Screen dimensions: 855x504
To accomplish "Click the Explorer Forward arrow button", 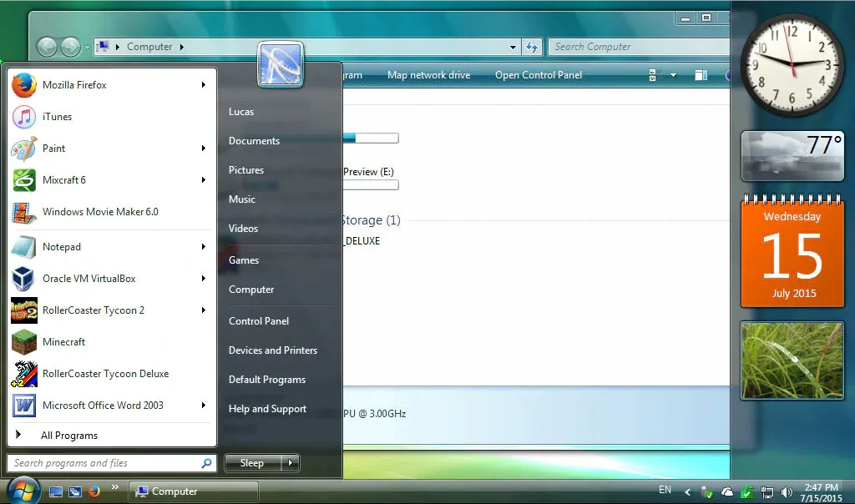I will pyautogui.click(x=70, y=47).
